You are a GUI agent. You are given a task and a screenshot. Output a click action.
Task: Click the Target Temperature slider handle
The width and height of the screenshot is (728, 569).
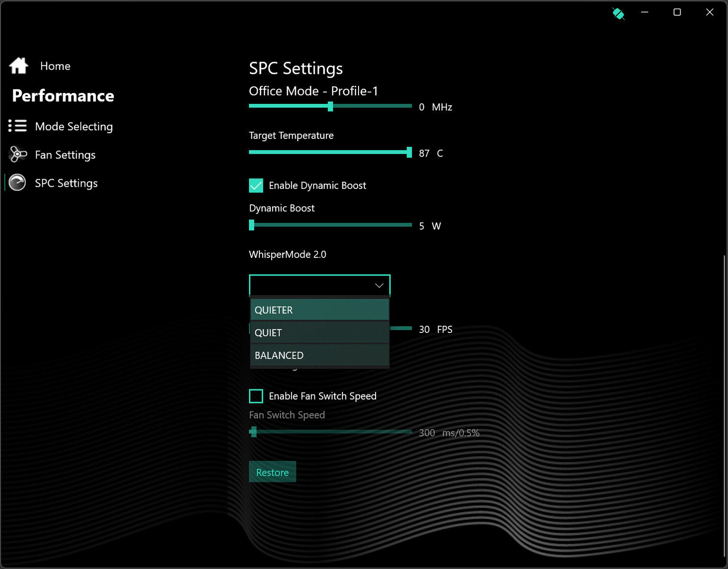[409, 152]
